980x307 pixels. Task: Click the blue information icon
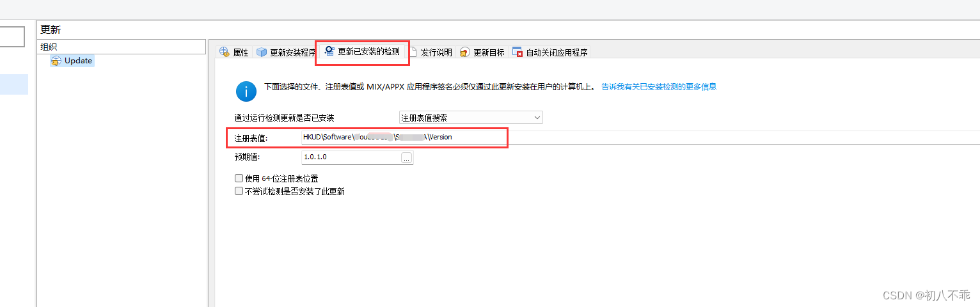click(246, 91)
